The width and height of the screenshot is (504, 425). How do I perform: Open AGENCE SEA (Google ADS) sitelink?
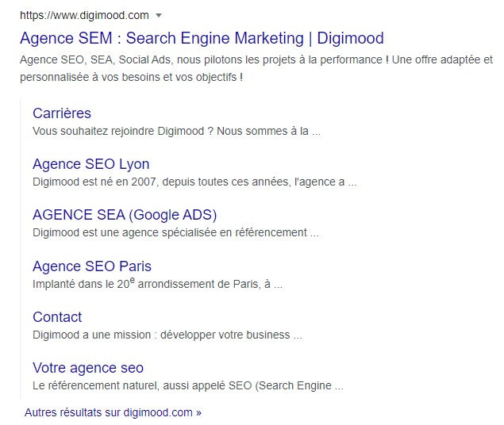tap(125, 215)
